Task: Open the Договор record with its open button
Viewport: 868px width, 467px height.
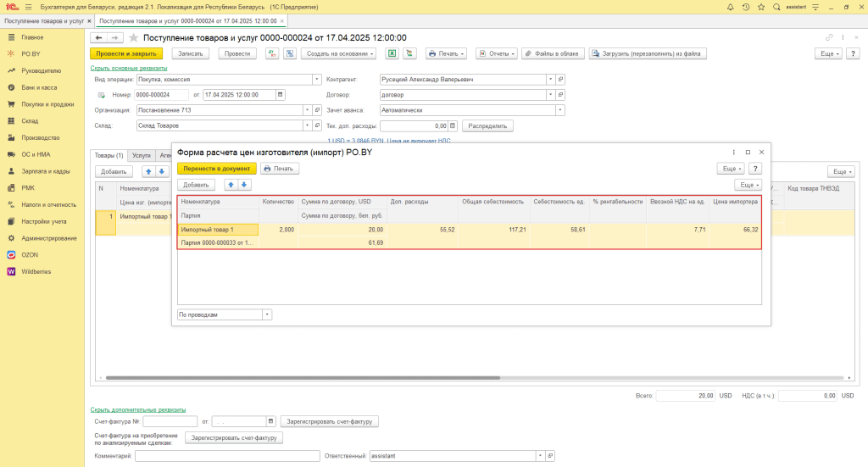Action: coord(560,95)
